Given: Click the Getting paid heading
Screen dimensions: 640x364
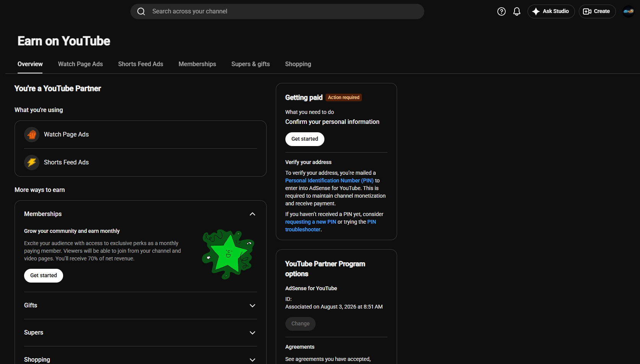Looking at the screenshot, I should (x=304, y=97).
